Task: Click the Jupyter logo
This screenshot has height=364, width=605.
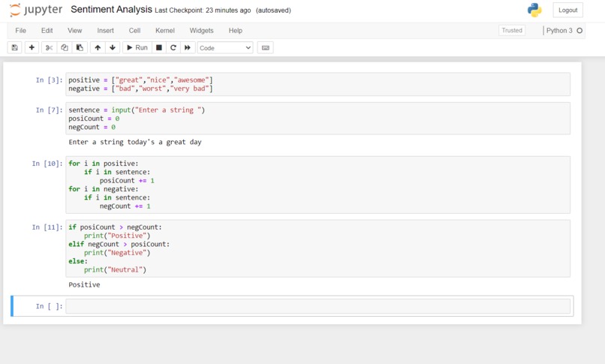Action: (x=35, y=10)
